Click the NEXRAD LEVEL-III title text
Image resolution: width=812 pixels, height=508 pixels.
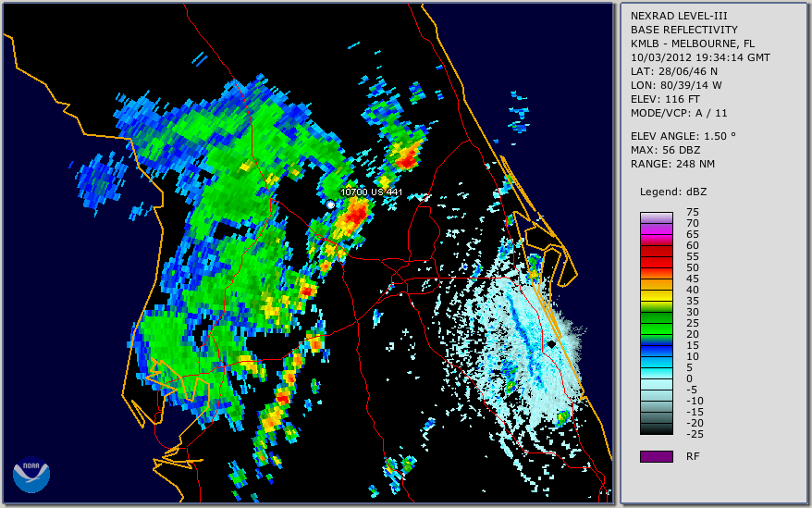[679, 16]
